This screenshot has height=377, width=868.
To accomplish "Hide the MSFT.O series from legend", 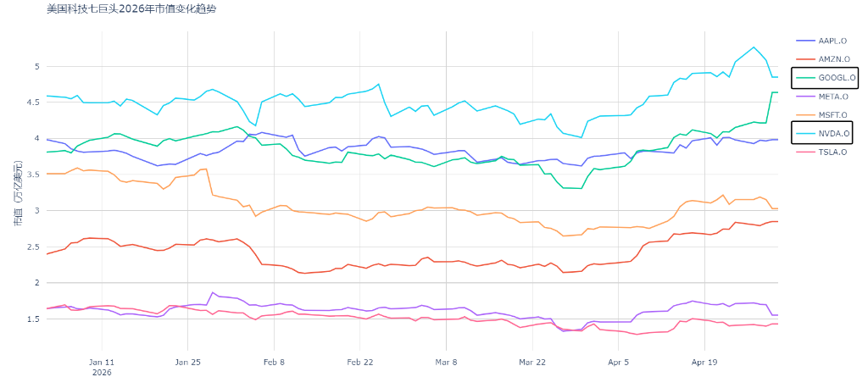I will point(832,115).
